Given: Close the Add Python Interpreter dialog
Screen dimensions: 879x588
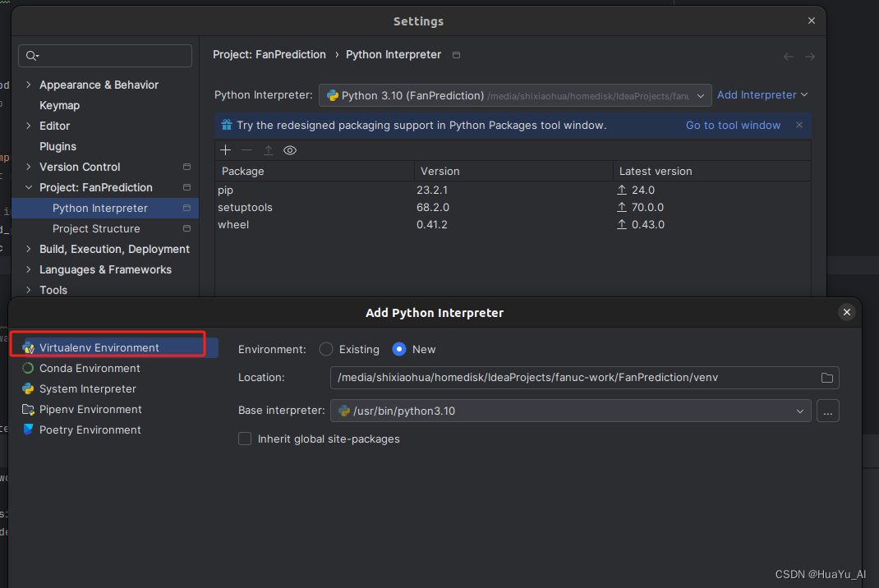Looking at the screenshot, I should (846, 312).
